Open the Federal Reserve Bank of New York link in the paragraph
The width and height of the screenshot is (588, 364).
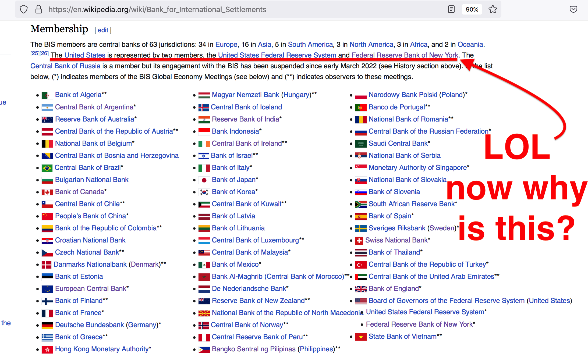(405, 55)
